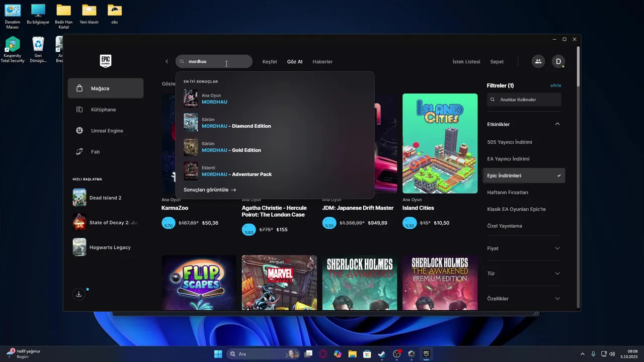Viewport: 644px width, 362px height.
Task: Launch Hogwarts Legacy from quick launch
Action: (x=106, y=247)
